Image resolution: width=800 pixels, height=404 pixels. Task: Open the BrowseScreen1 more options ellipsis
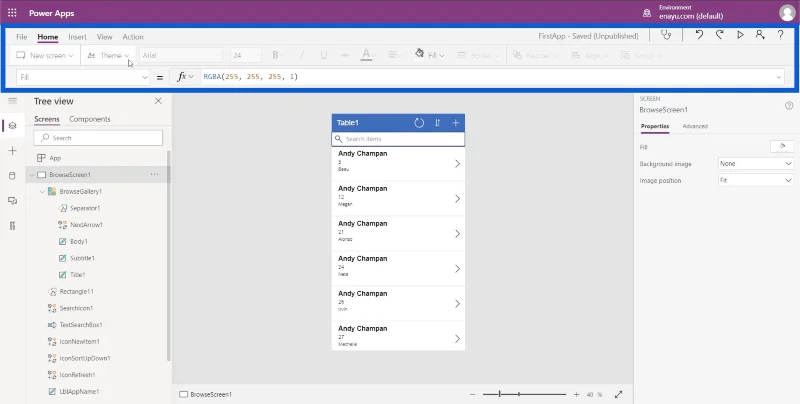[155, 174]
